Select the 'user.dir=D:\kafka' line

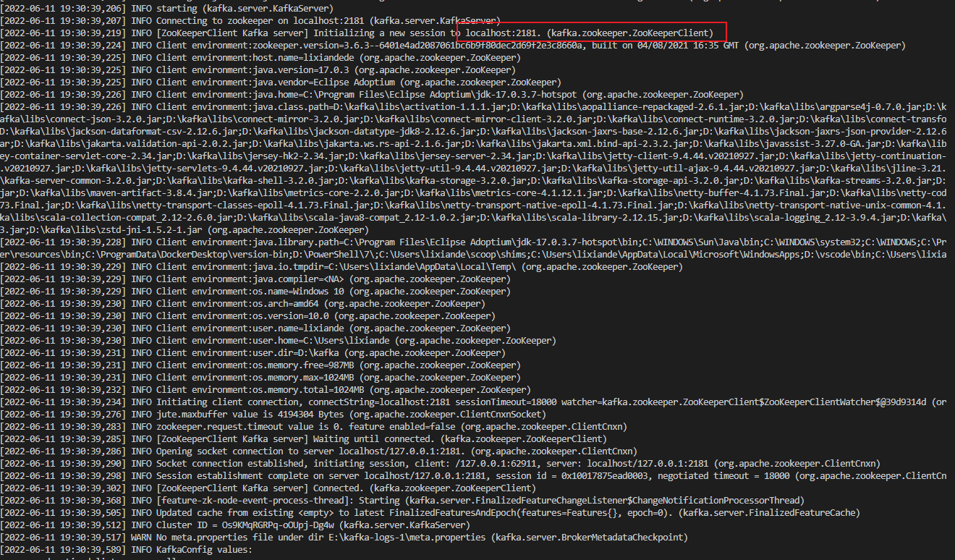(x=251, y=352)
